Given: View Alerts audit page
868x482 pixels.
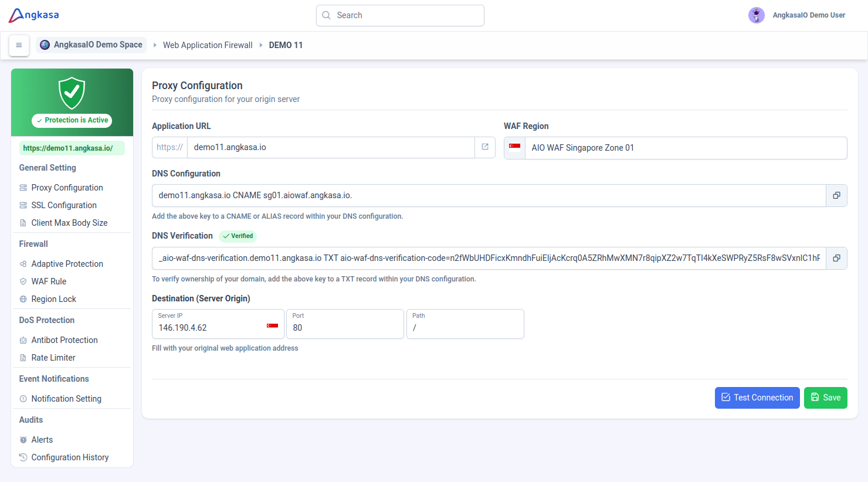Looking at the screenshot, I should 42,440.
